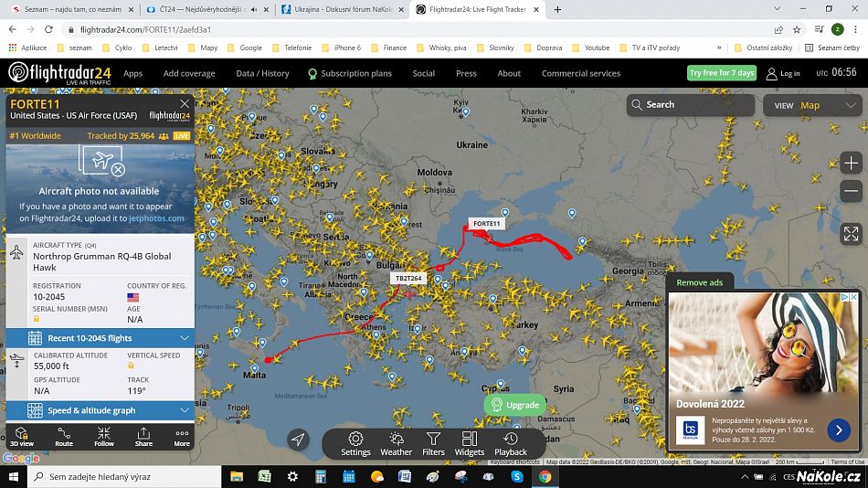Open the Subscription plans menu
Image resolution: width=868 pixels, height=488 pixels.
(350, 73)
